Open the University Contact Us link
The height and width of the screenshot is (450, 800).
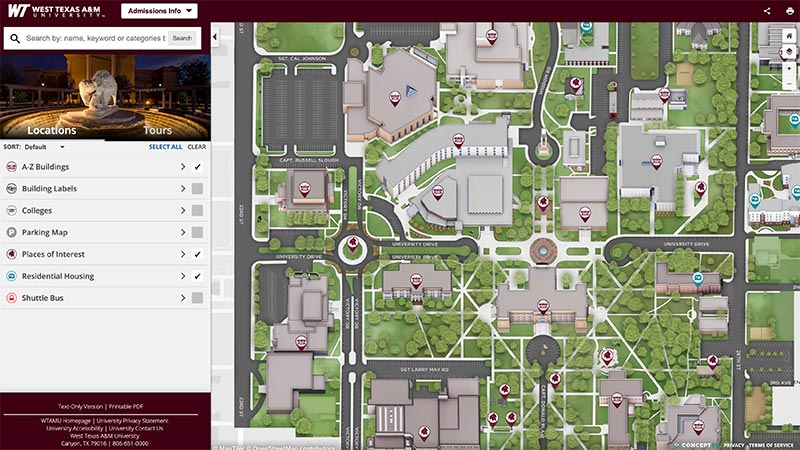(x=136, y=429)
